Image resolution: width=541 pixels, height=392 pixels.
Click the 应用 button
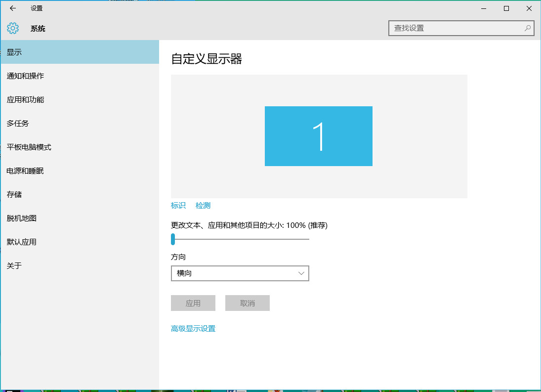coord(193,303)
